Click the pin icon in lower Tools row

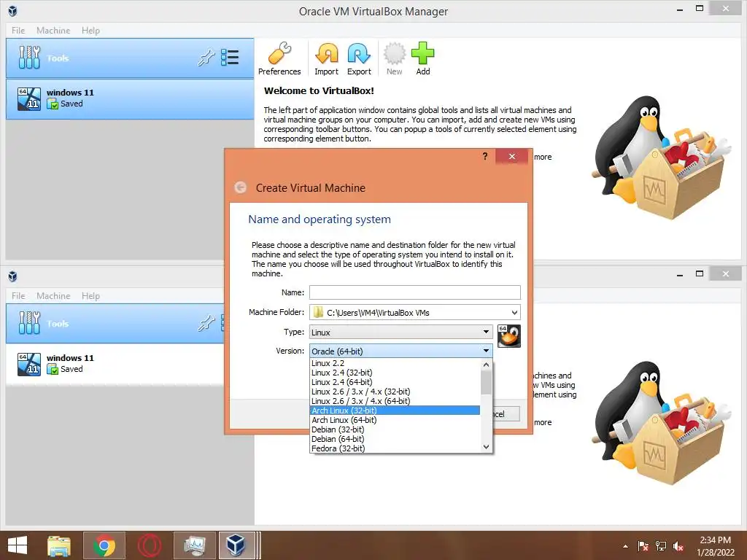click(206, 323)
